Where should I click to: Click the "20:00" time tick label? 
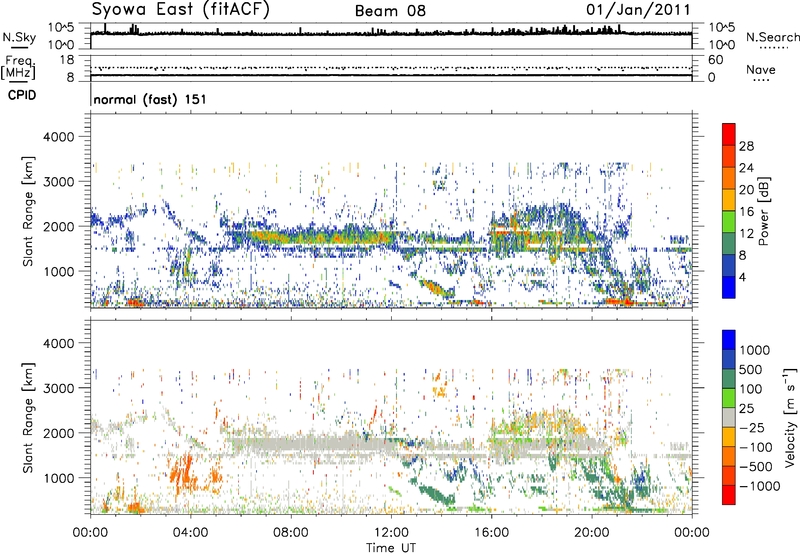[591, 533]
